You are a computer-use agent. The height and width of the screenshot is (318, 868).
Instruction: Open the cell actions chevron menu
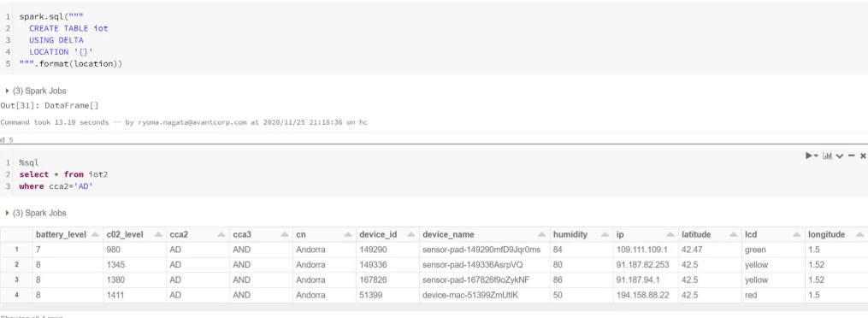point(840,156)
